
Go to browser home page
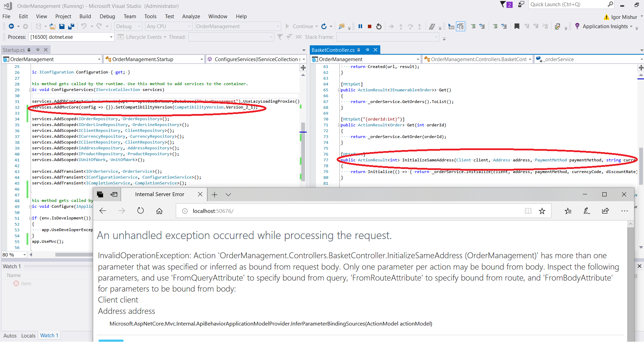[159, 211]
